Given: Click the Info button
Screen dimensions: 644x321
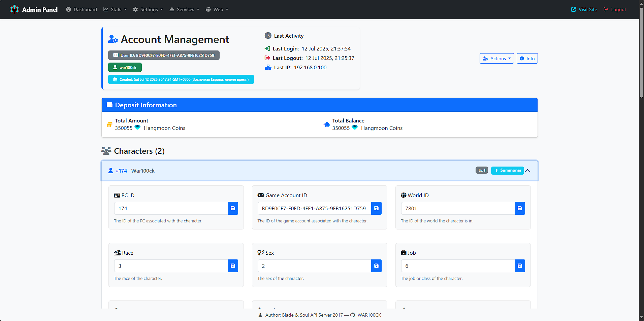Looking at the screenshot, I should (527, 59).
